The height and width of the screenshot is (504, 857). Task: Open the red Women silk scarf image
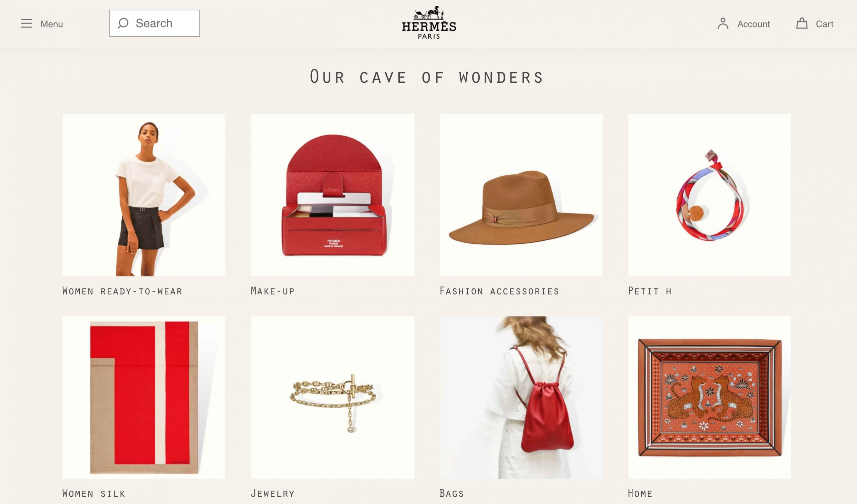tap(144, 397)
